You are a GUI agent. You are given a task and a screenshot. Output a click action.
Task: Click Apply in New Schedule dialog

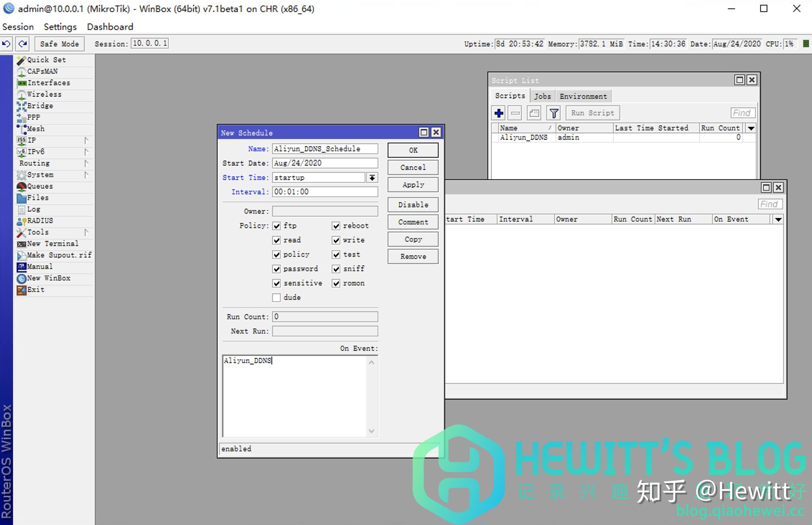413,185
